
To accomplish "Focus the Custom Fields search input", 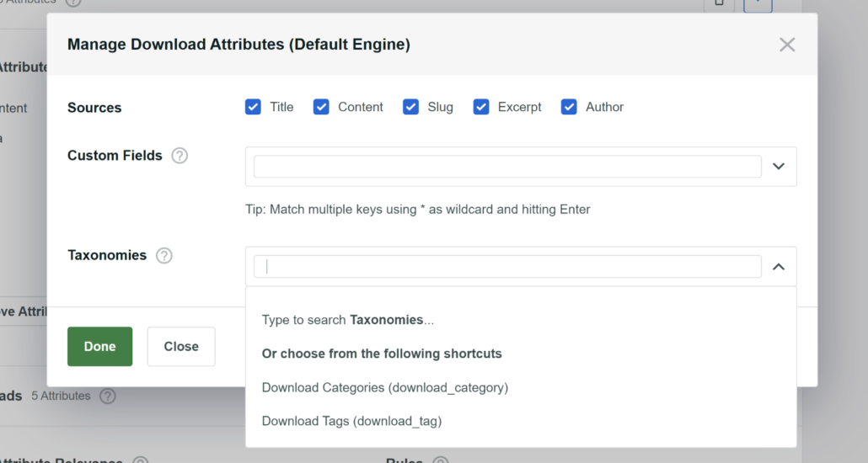I will click(x=507, y=167).
